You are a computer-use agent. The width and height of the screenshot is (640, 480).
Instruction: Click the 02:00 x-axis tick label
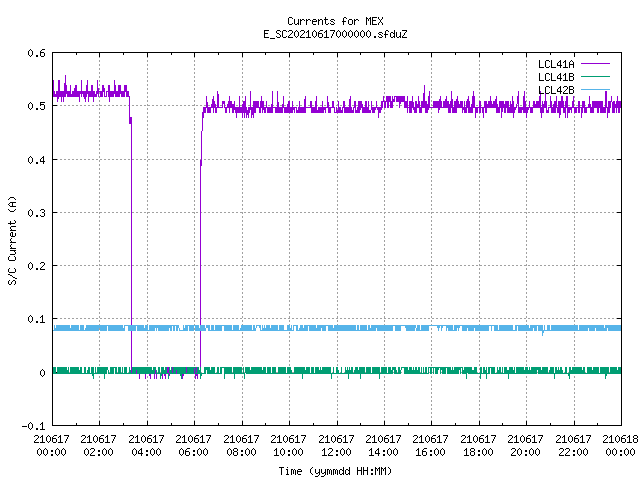pos(98,452)
